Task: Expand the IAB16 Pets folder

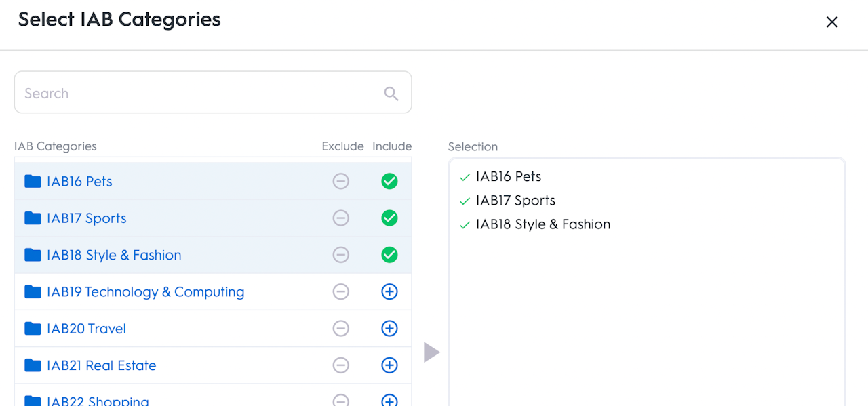Action: (33, 181)
